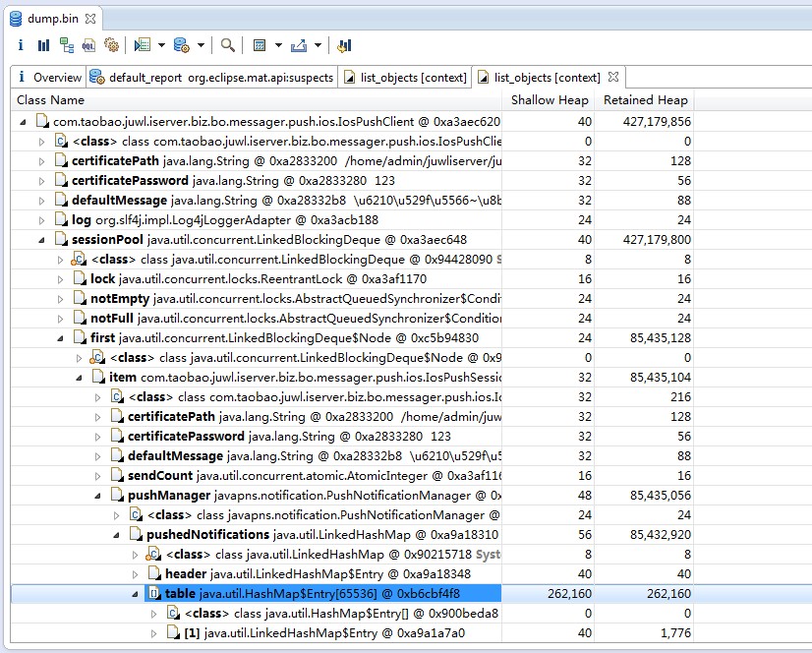
Task: Open dropdown next to Run Expert System Test
Action: pyautogui.click(x=161, y=45)
